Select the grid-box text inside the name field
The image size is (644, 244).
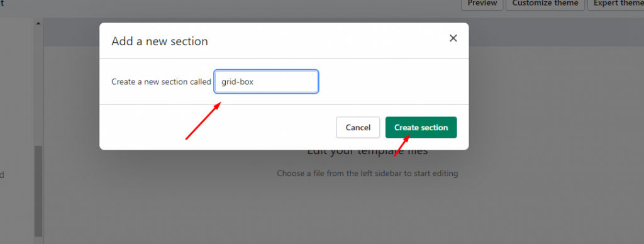click(x=237, y=82)
